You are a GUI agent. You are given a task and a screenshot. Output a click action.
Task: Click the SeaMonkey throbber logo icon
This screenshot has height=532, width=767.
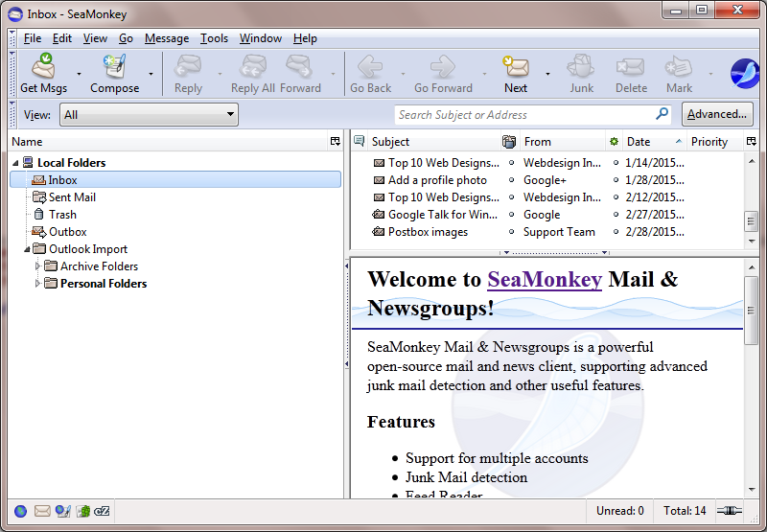(x=745, y=74)
